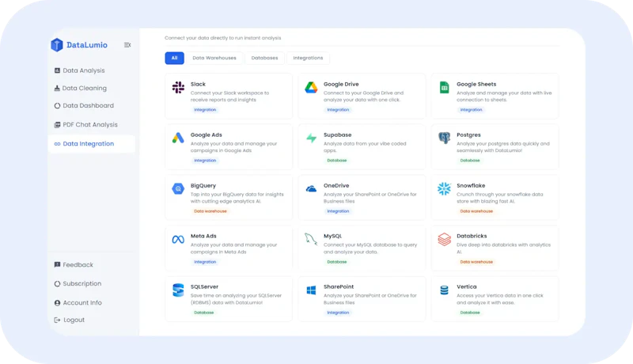The height and width of the screenshot is (364, 633).
Task: Click the Data Integration link icon
Action: (57, 144)
